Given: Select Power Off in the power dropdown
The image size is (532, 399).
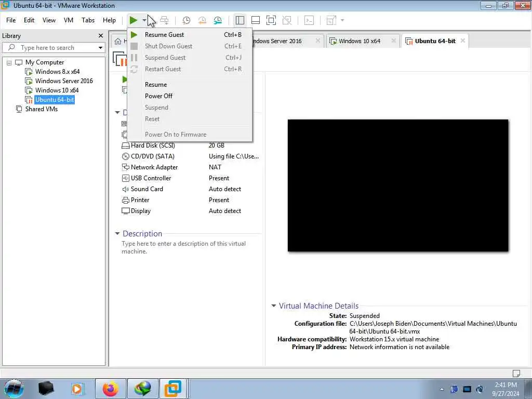Looking at the screenshot, I should (x=189, y=96).
